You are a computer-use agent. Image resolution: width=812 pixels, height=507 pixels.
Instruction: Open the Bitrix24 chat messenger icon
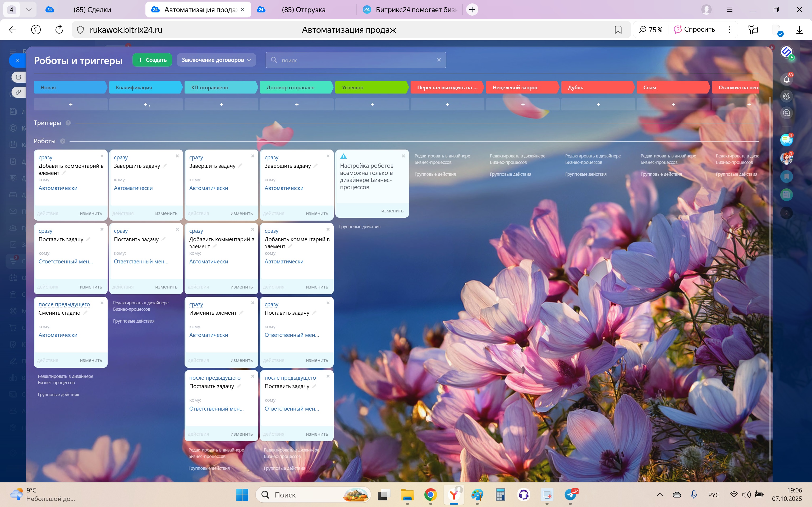(x=786, y=140)
